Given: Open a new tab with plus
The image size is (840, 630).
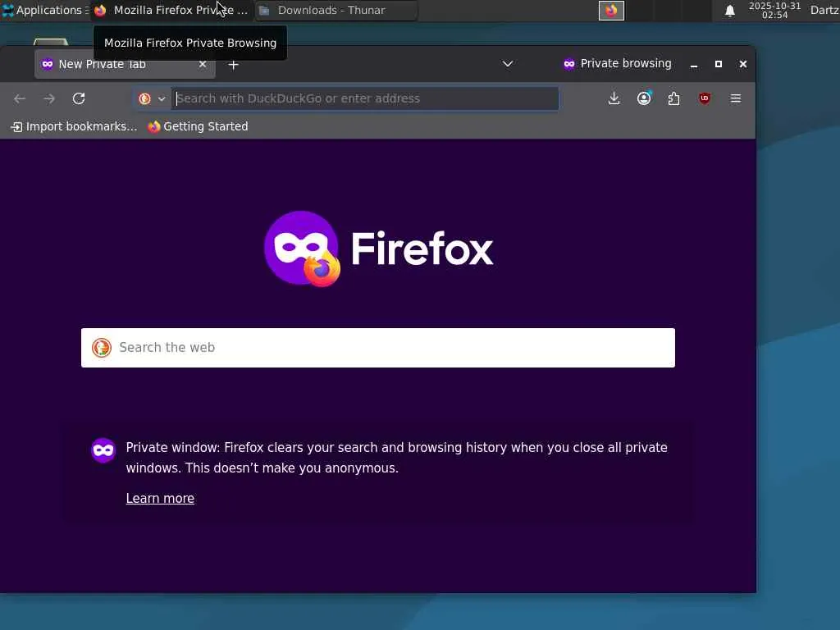Looking at the screenshot, I should pos(233,65).
